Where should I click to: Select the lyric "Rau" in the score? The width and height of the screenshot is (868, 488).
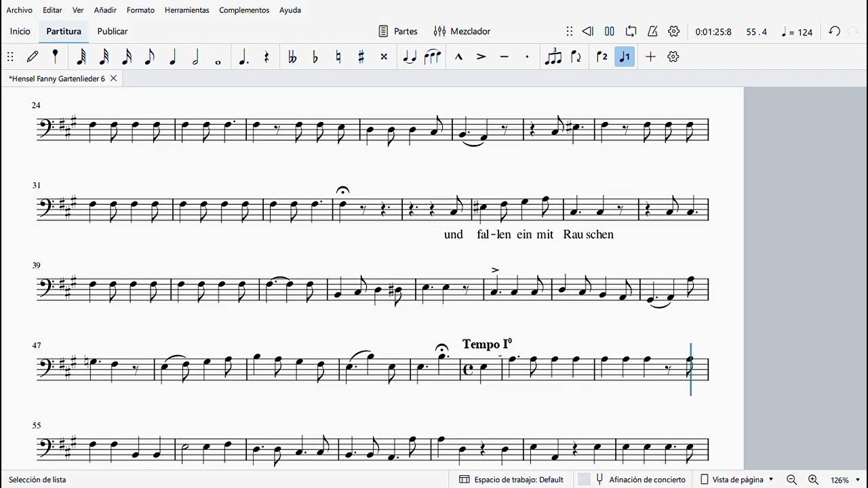click(x=574, y=235)
